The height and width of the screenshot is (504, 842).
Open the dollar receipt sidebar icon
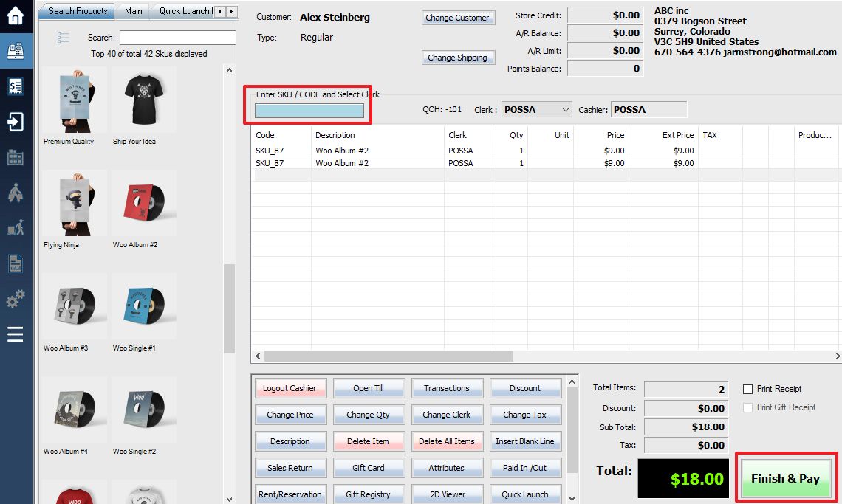[x=15, y=86]
